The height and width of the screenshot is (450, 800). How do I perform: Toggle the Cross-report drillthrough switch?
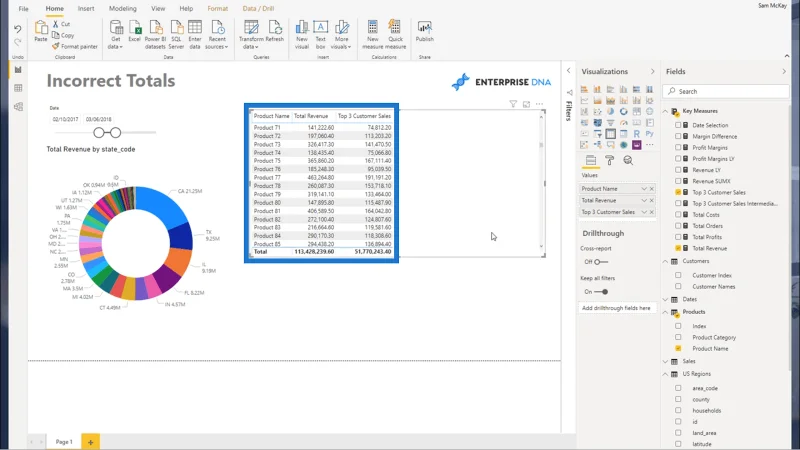(600, 262)
